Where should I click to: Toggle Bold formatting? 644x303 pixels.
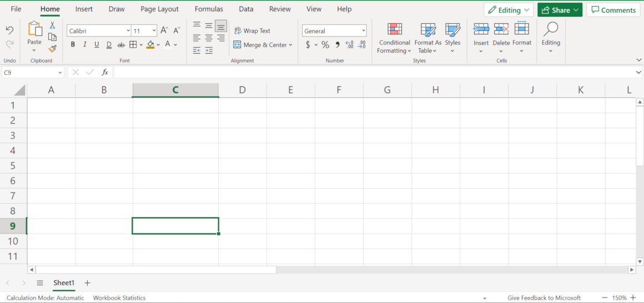point(73,44)
